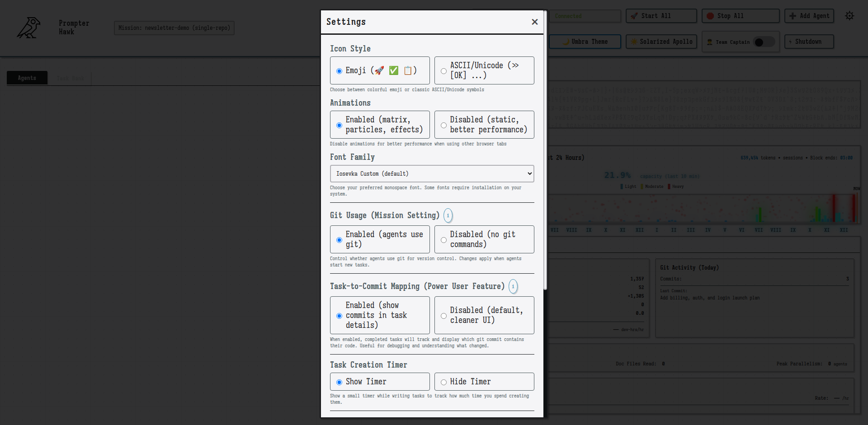Image resolution: width=868 pixels, height=425 pixels.
Task: Click the Mission newsletter-demo input field
Action: (x=174, y=28)
